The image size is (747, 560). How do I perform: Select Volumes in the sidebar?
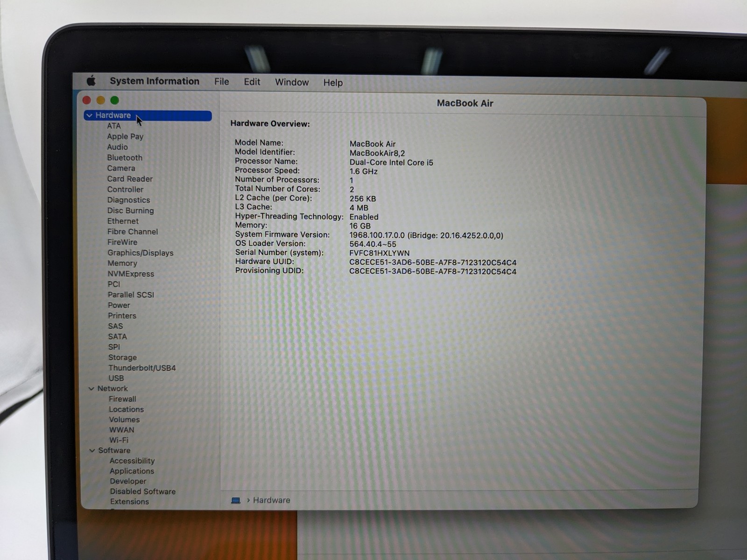click(x=124, y=420)
